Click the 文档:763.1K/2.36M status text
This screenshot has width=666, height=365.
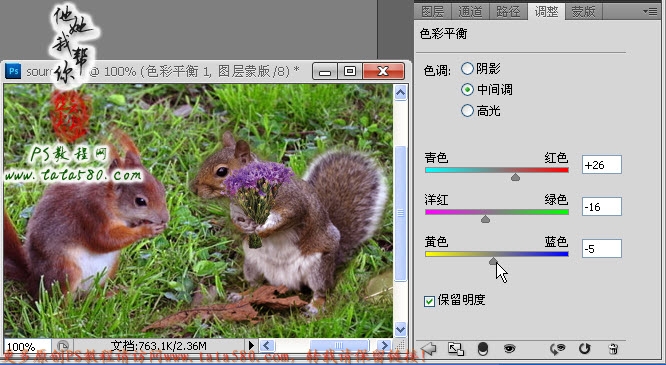159,345
